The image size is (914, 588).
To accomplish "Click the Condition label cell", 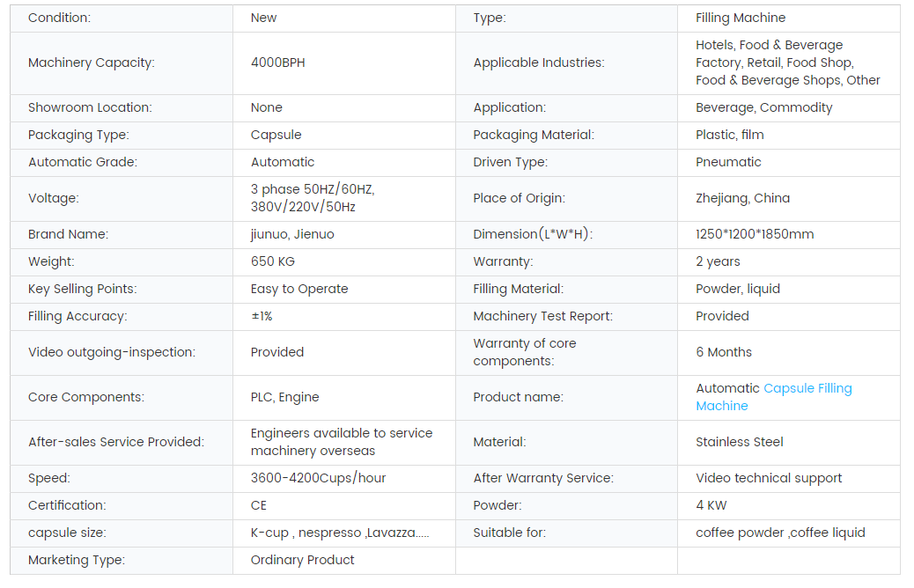I will (59, 18).
